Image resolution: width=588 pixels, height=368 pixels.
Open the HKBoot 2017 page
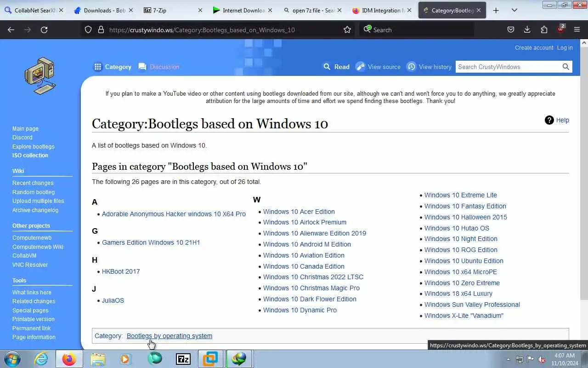coord(121,271)
